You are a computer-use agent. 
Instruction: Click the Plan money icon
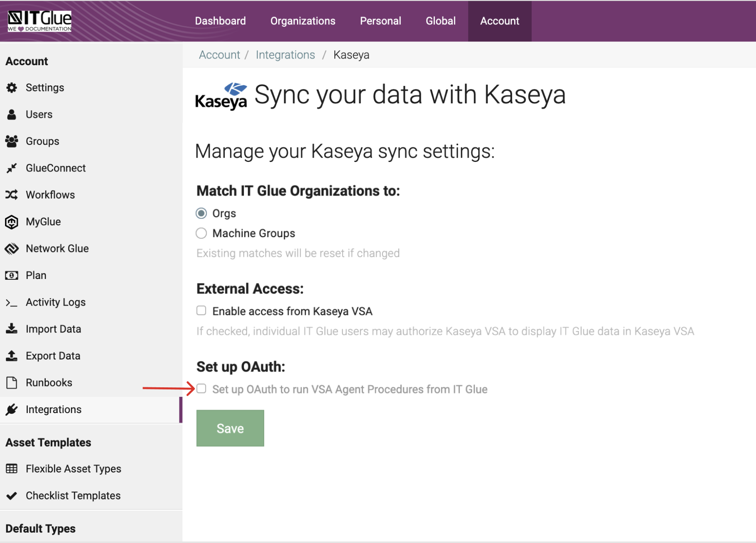click(12, 275)
